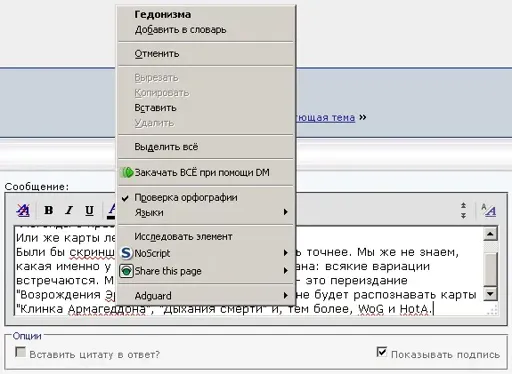The height and width of the screenshot is (374, 512).
Task: Select "Выделить всё" menu item
Action: point(206,147)
